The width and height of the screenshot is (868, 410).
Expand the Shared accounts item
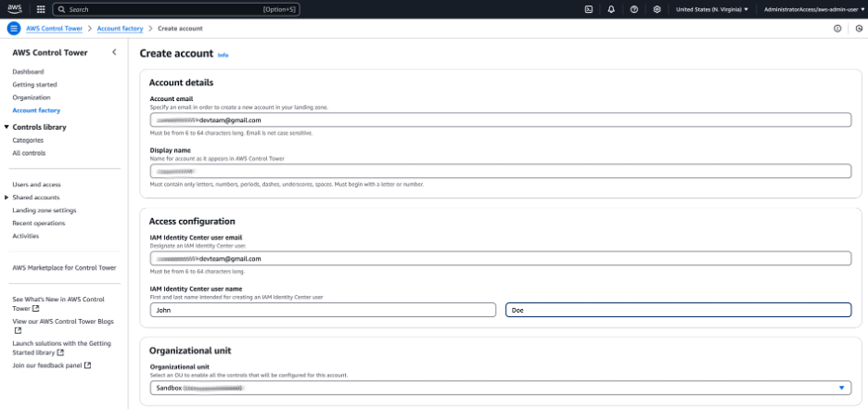pos(6,198)
